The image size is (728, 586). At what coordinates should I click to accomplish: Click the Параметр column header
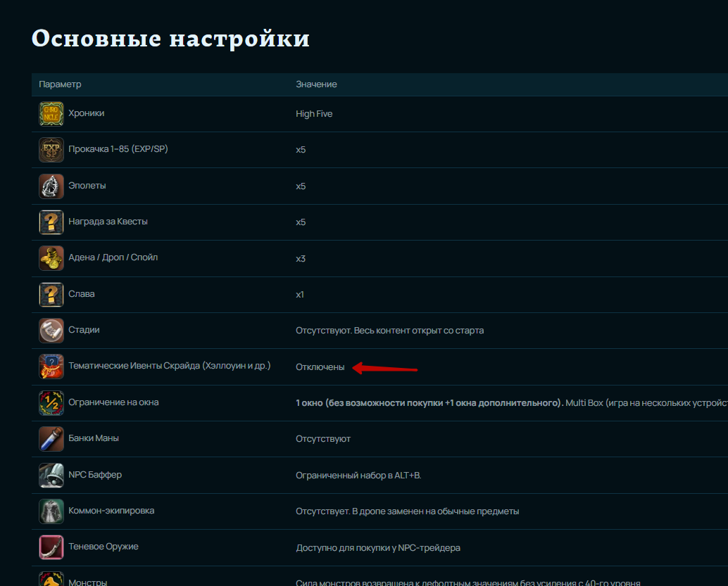pos(60,84)
